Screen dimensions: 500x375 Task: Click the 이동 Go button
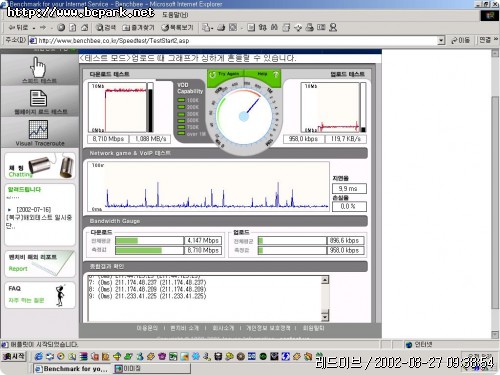click(x=460, y=40)
